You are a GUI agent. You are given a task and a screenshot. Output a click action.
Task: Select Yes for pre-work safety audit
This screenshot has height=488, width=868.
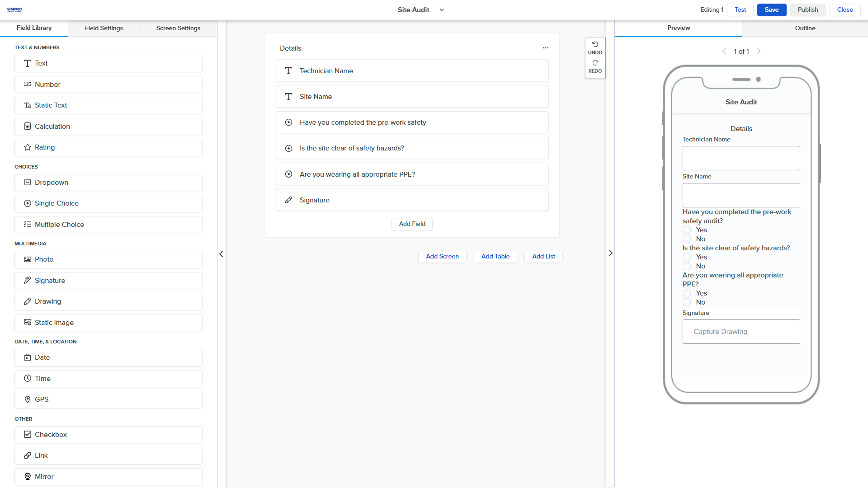pyautogui.click(x=687, y=230)
